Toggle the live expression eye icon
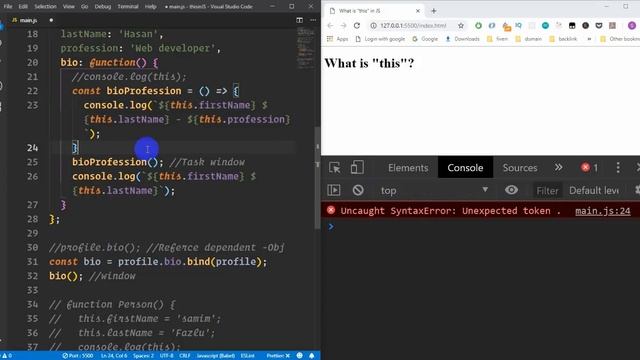 click(511, 190)
